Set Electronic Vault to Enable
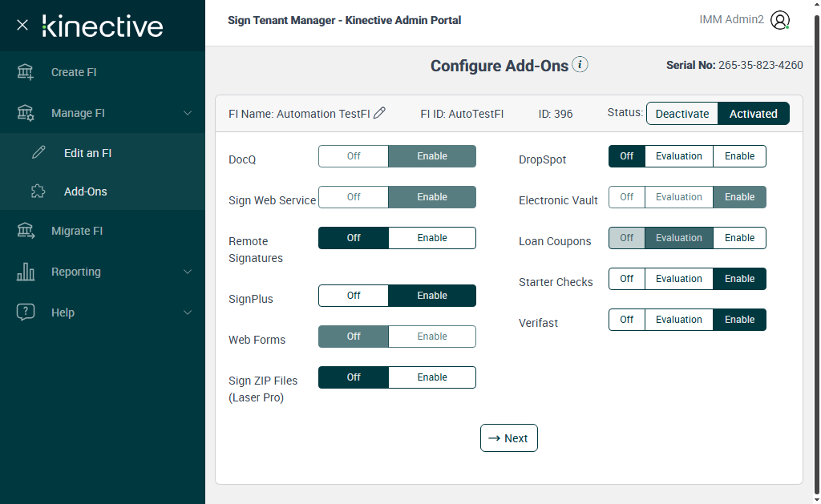Screen dimensions: 821x504 739,197
